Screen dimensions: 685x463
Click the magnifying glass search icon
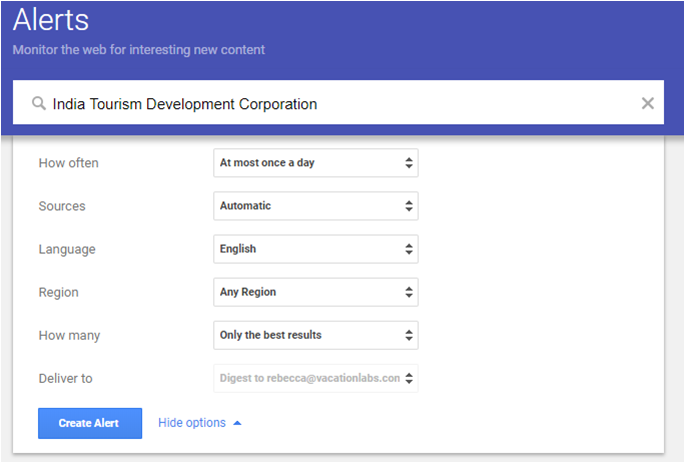click(39, 104)
